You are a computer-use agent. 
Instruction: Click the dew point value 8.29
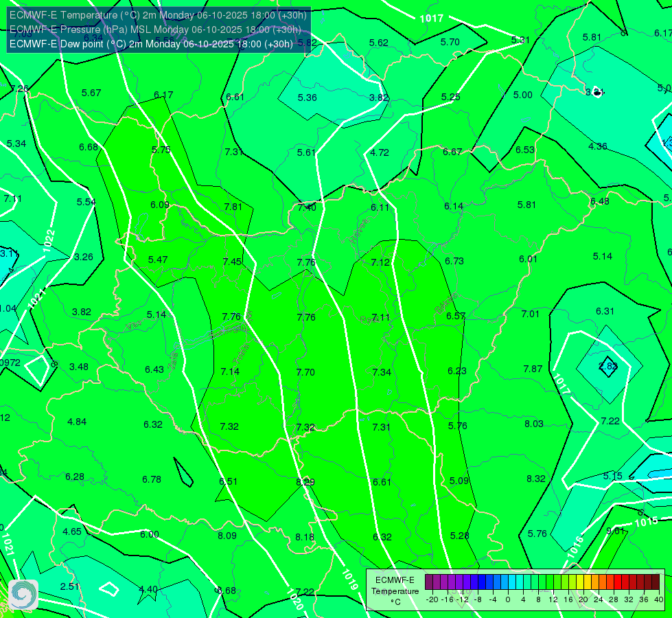pos(305,482)
